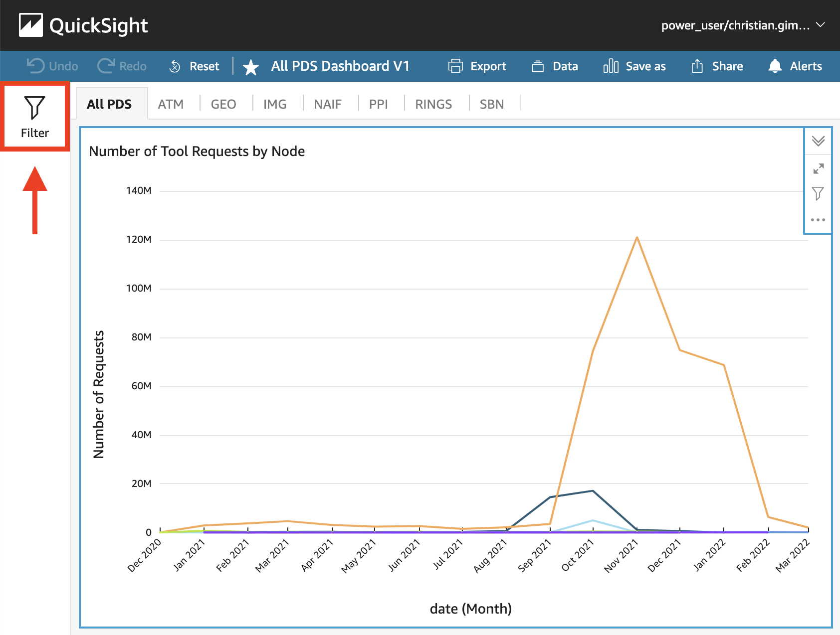Click the Undo arrow icon
The height and width of the screenshot is (635, 840).
point(35,66)
